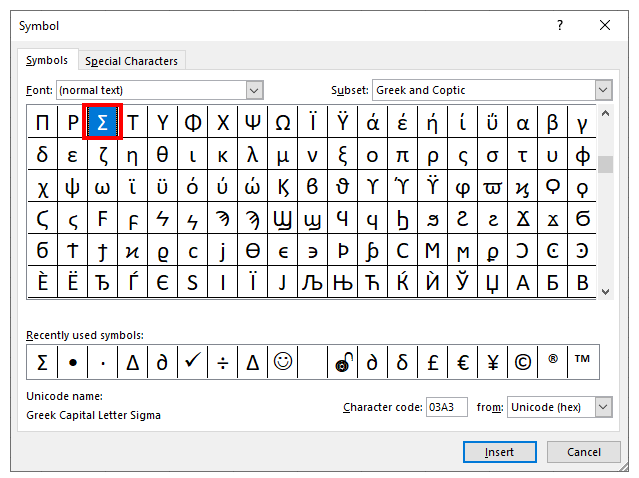
Task: Select the registered trademark recent symbol
Action: tap(552, 363)
